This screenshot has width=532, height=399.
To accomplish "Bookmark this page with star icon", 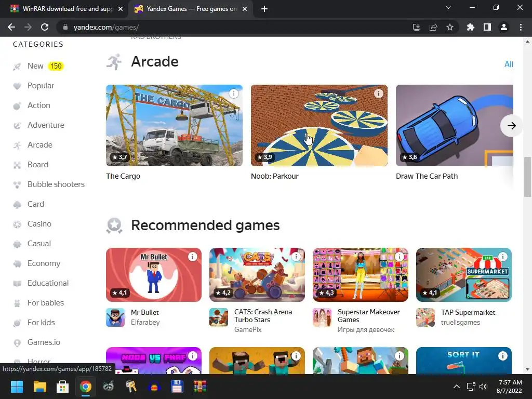I will pos(450,27).
